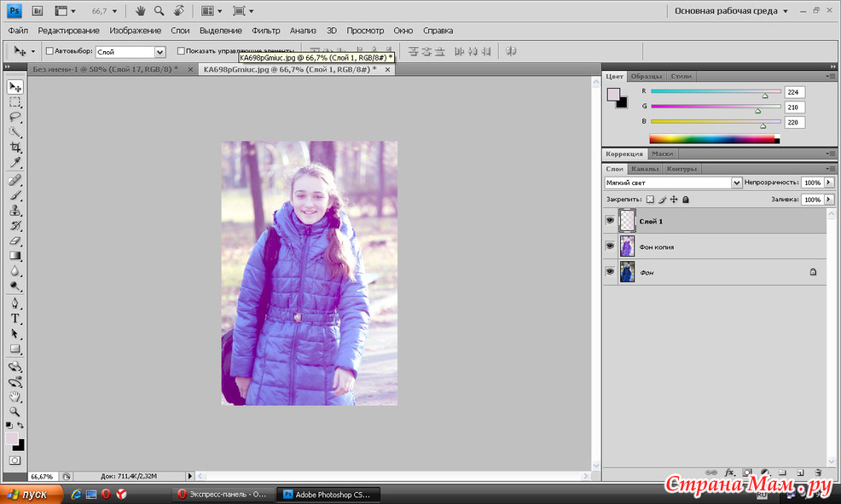Select the Horizontal Type tool
Screen dimensions: 841x504
click(x=15, y=318)
